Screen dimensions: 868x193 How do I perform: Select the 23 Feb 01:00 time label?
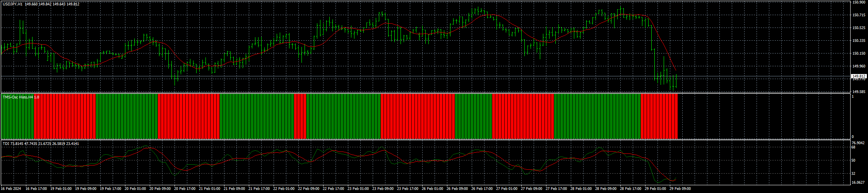tap(358, 189)
